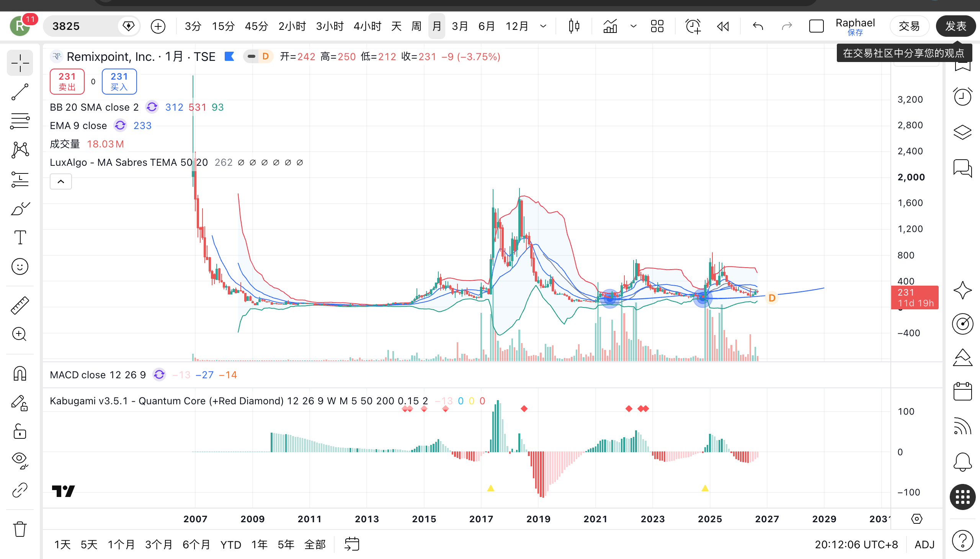Click the 231 买入 buy button
The width and height of the screenshot is (980, 559).
pyautogui.click(x=119, y=82)
